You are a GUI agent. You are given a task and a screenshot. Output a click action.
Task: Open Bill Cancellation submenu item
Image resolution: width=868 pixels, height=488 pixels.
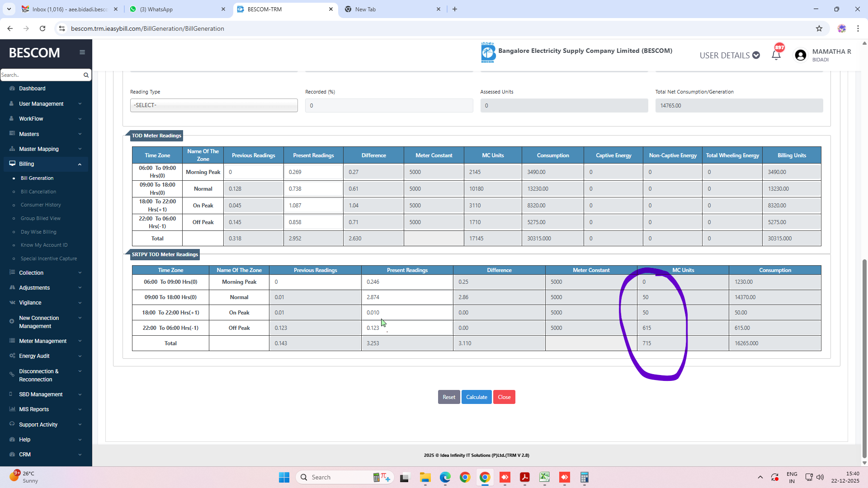[x=38, y=192]
